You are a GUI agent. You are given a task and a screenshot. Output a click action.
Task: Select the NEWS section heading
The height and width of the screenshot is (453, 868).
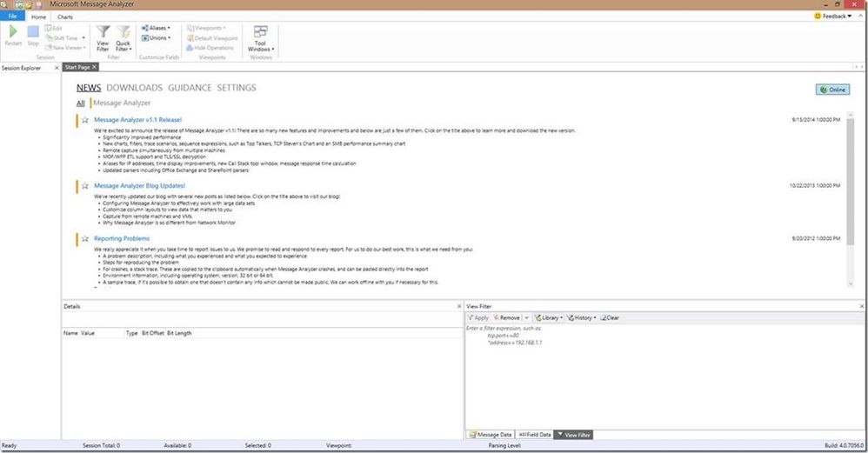point(89,88)
